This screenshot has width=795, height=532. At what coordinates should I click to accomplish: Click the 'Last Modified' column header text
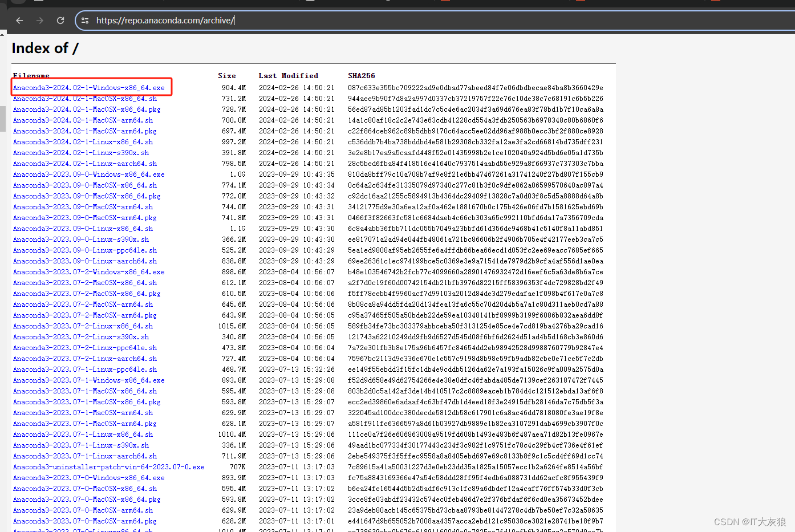[x=289, y=76]
